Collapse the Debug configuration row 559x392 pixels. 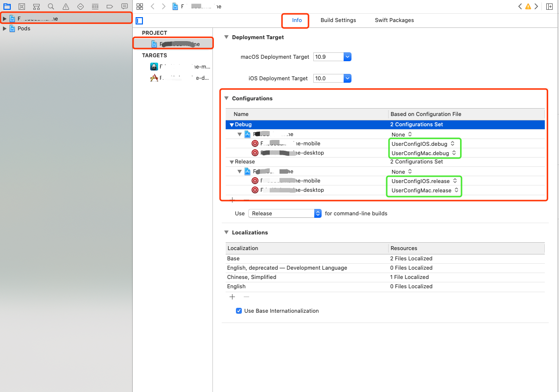click(x=232, y=125)
